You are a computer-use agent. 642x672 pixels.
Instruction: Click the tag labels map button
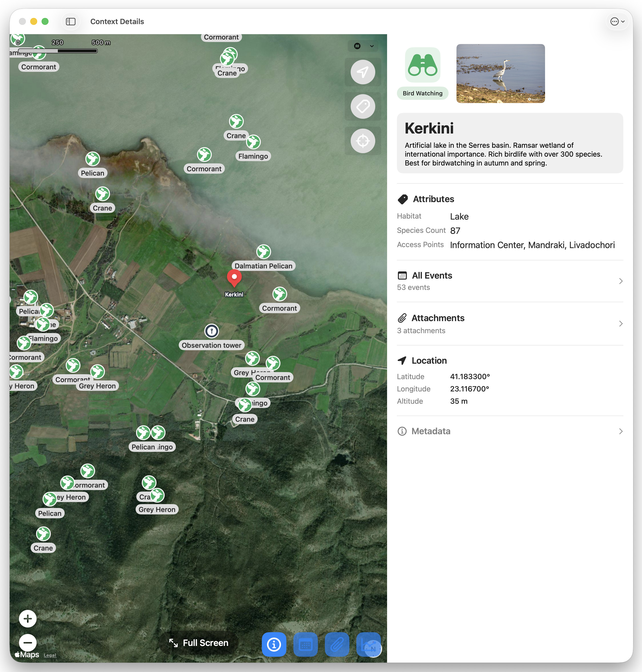coord(363,106)
